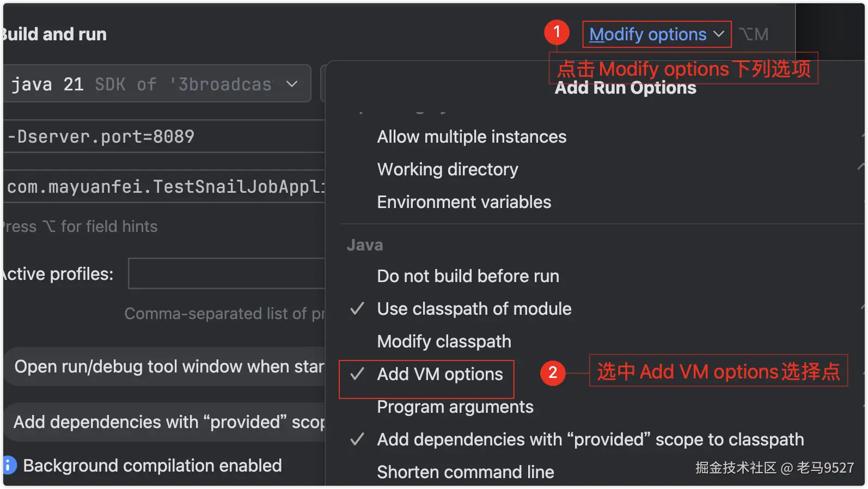The width and height of the screenshot is (868, 489).
Task: Choose Environment variables menu entry
Action: 464,202
